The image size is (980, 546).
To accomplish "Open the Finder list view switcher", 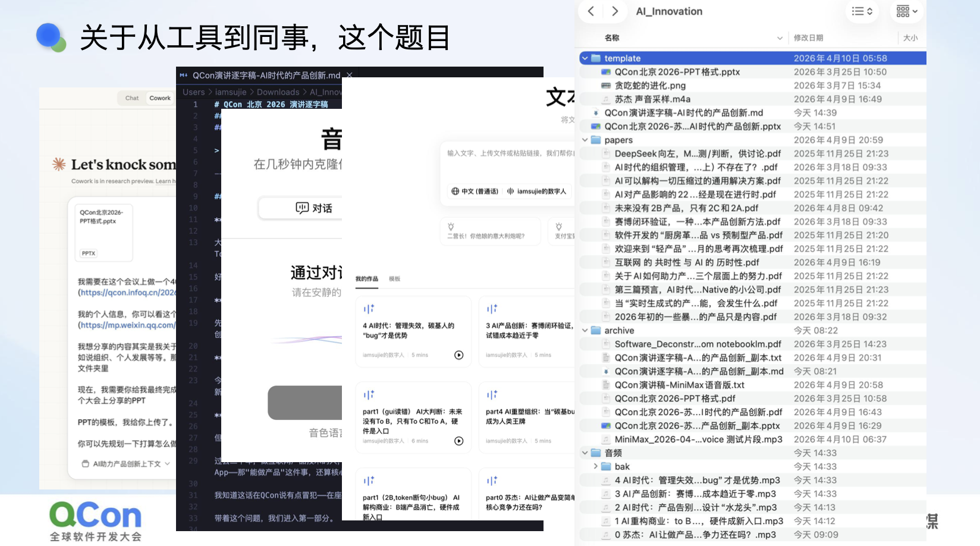I will coord(862,11).
